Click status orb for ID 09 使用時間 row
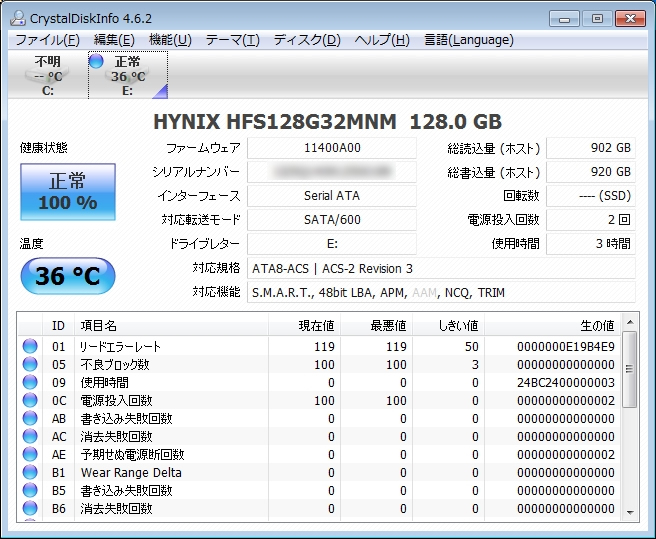Viewport: 656px width, 539px height. point(30,383)
